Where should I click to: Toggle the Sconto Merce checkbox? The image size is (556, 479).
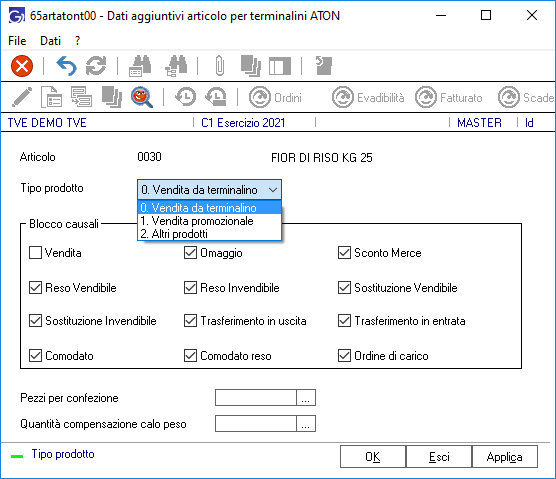point(344,253)
